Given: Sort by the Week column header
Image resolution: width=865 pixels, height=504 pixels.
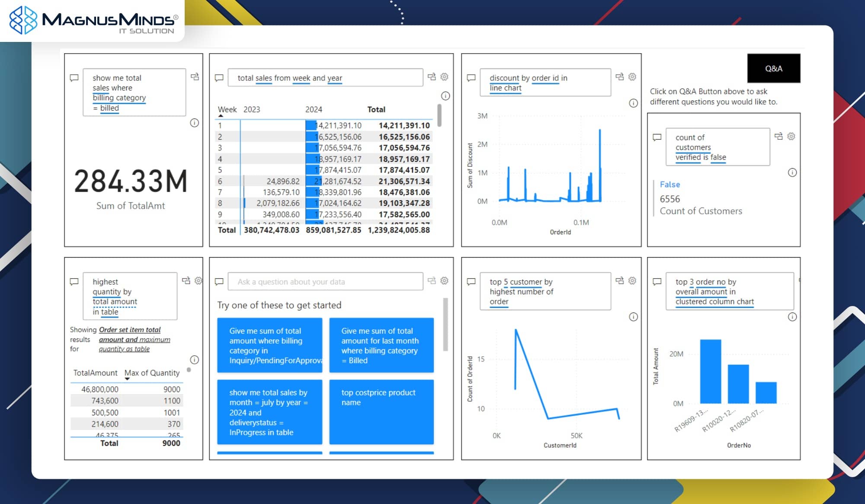Looking at the screenshot, I should 227,109.
